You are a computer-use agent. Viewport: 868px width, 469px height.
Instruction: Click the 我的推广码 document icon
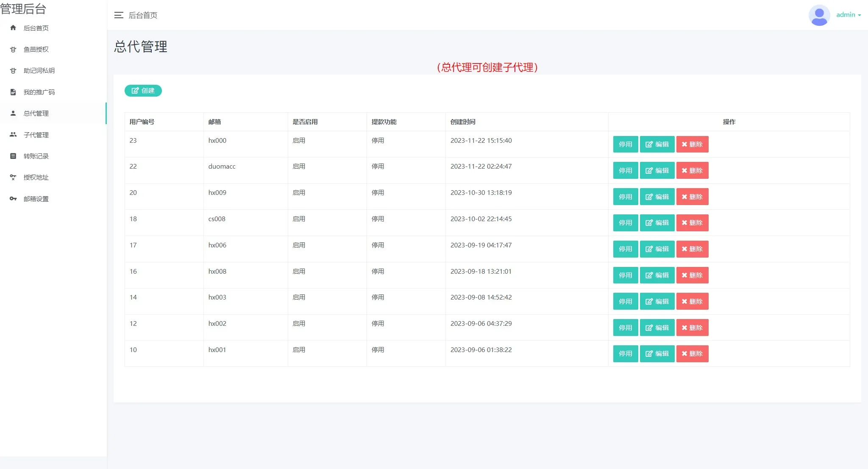(x=13, y=92)
